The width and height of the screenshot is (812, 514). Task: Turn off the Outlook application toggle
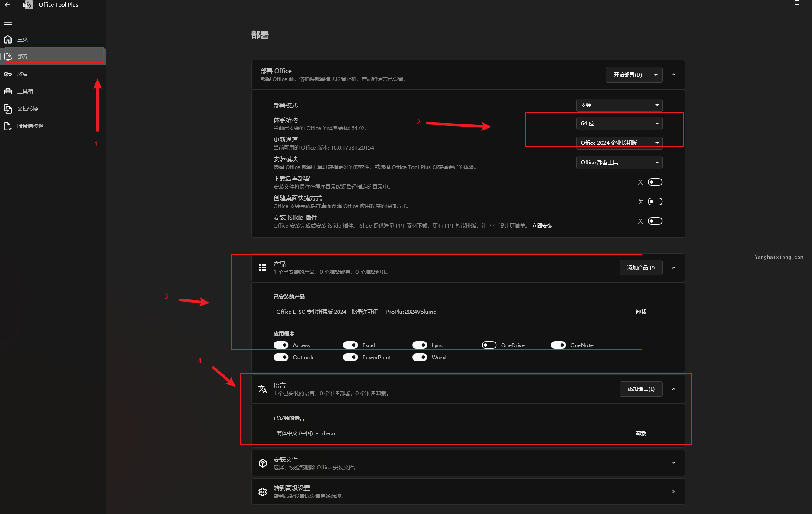pos(281,357)
